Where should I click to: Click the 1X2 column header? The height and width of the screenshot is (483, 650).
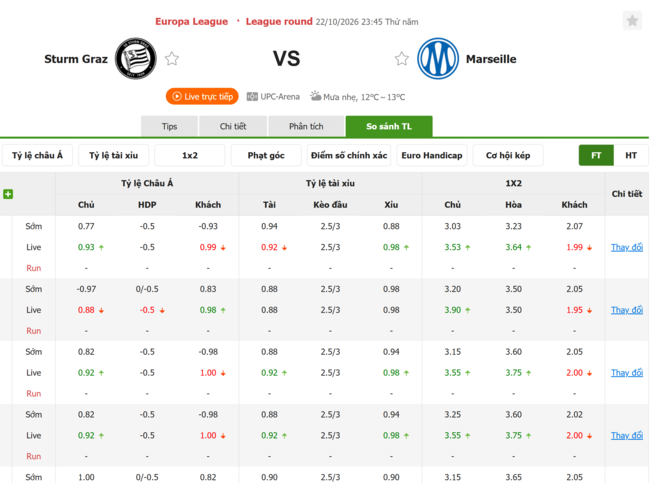pos(513,183)
